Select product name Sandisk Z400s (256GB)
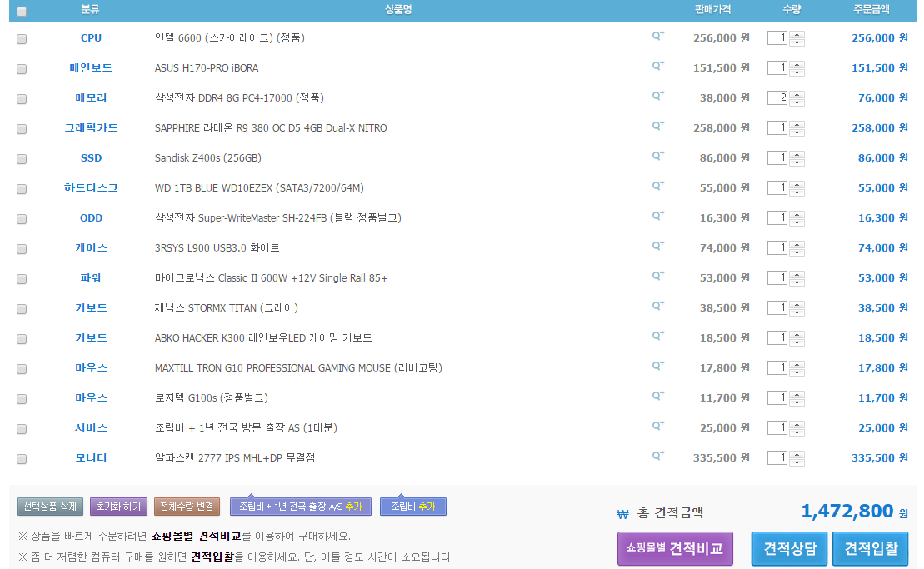This screenshot has width=924, height=569. click(x=208, y=158)
